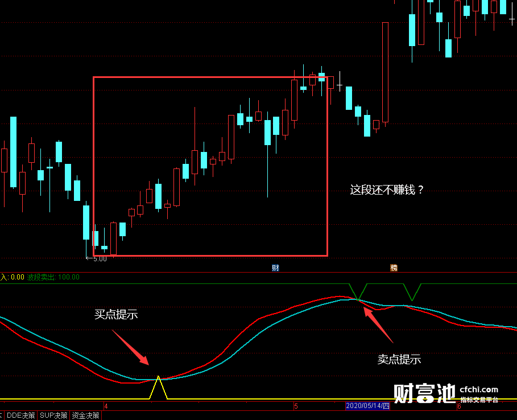Click the 2020/05/14/四 date label
The height and width of the screenshot is (420, 517).
point(367,406)
